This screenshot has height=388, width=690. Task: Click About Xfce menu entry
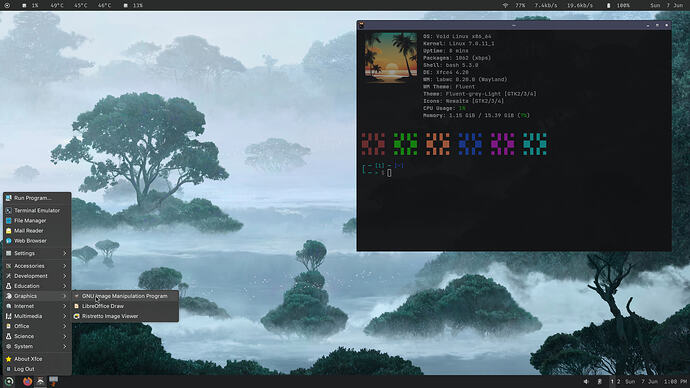pos(37,359)
